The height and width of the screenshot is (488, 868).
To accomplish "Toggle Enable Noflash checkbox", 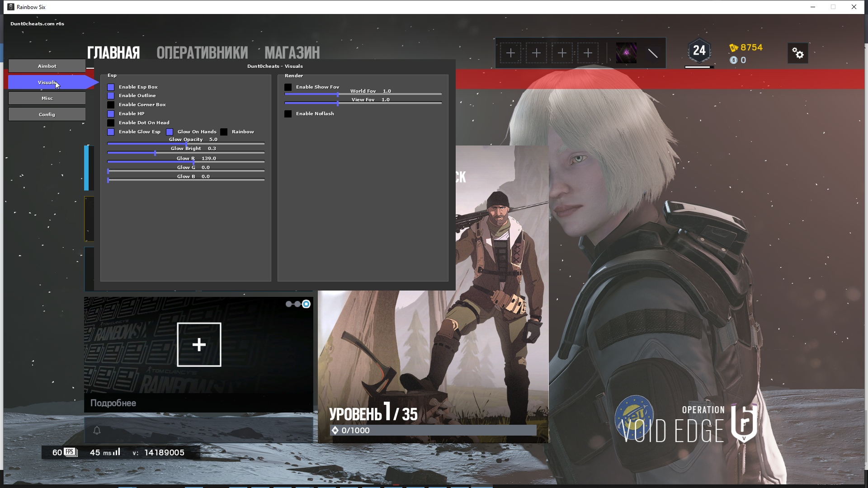I will (288, 114).
